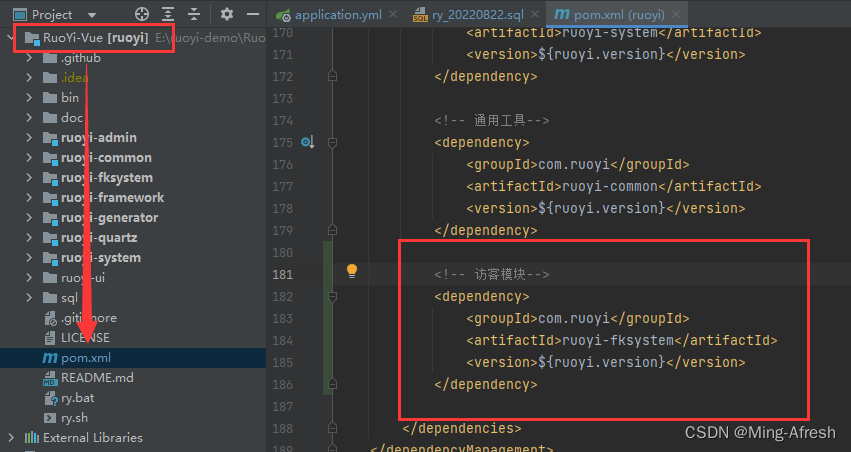
Task: Open Project panel settings gear
Action: tap(226, 15)
